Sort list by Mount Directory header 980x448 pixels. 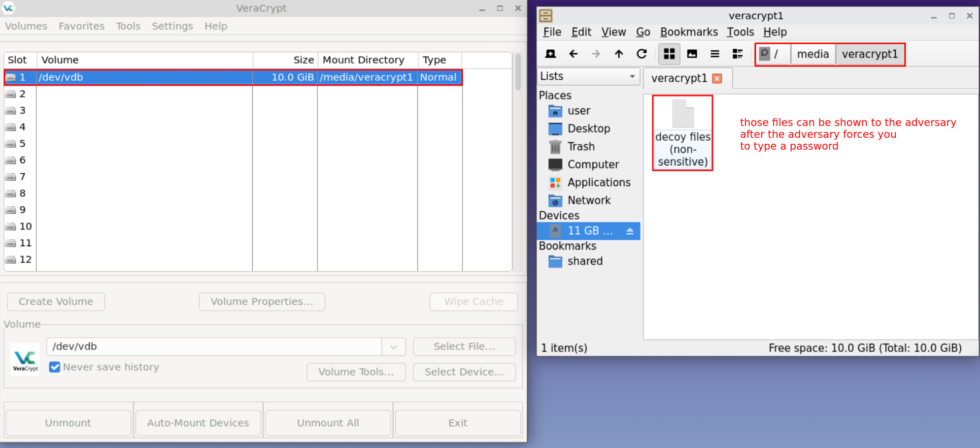point(368,60)
